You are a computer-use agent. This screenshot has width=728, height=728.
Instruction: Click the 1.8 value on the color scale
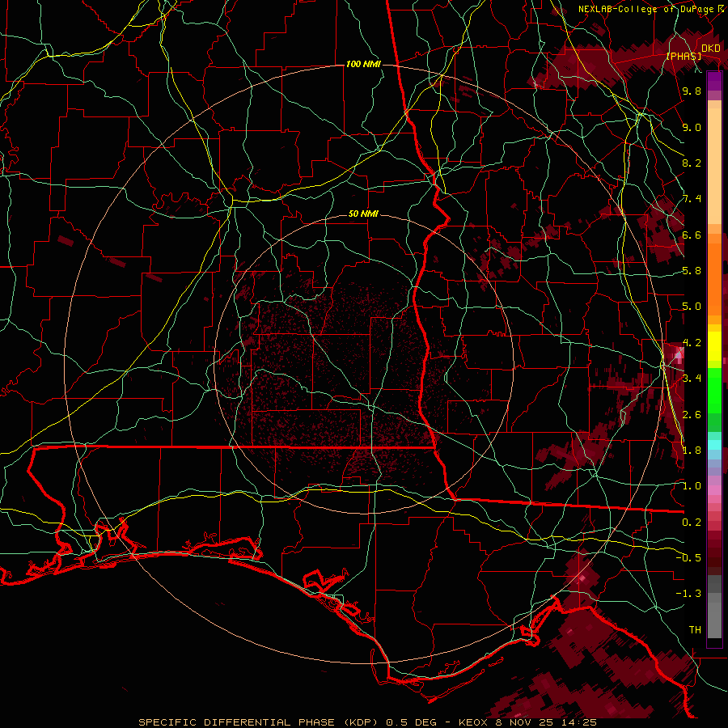(x=692, y=451)
